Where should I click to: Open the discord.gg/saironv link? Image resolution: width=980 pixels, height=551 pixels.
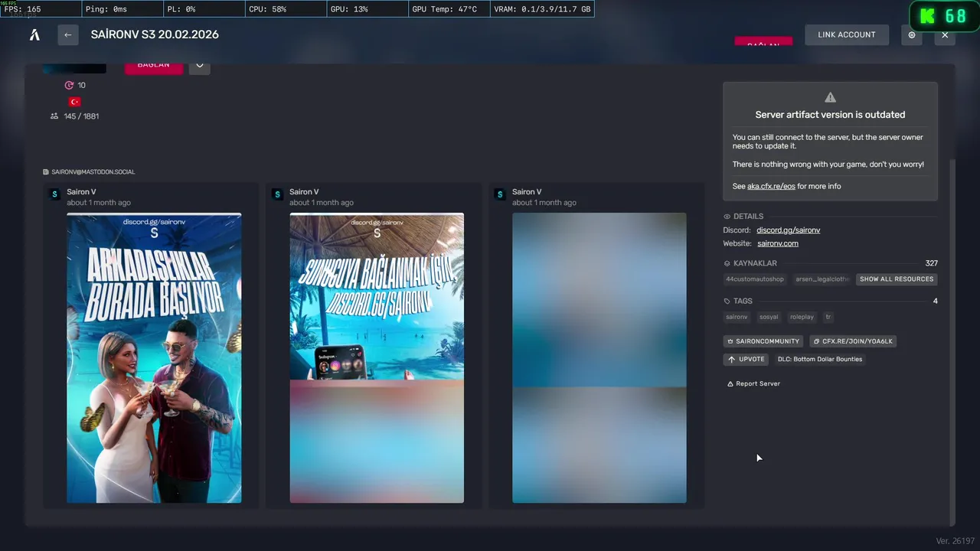[789, 230]
